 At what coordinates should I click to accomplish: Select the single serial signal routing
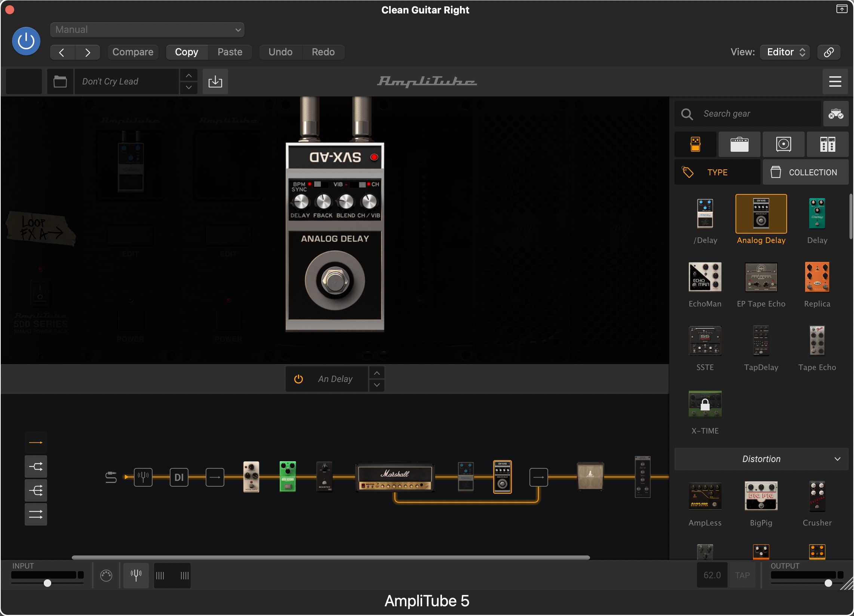(x=36, y=443)
